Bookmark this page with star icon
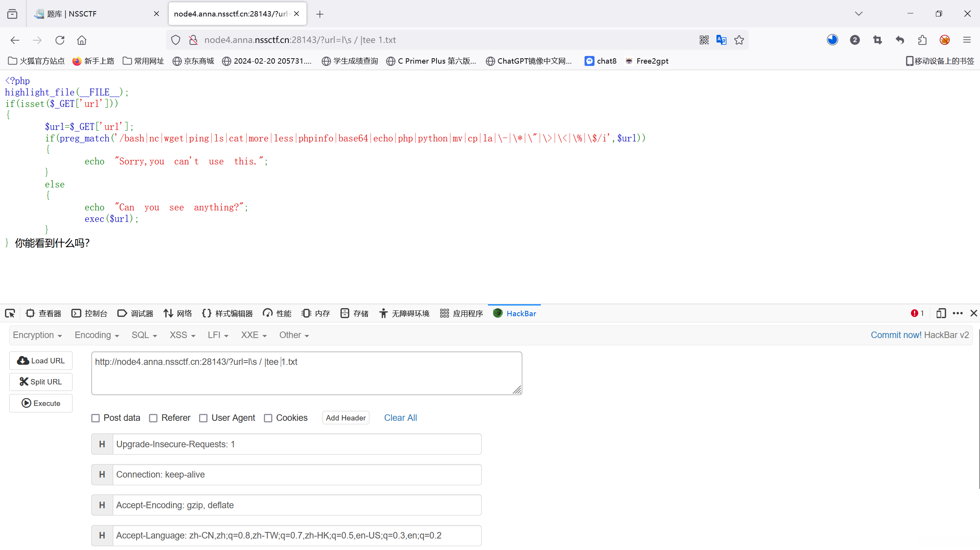 coord(739,40)
